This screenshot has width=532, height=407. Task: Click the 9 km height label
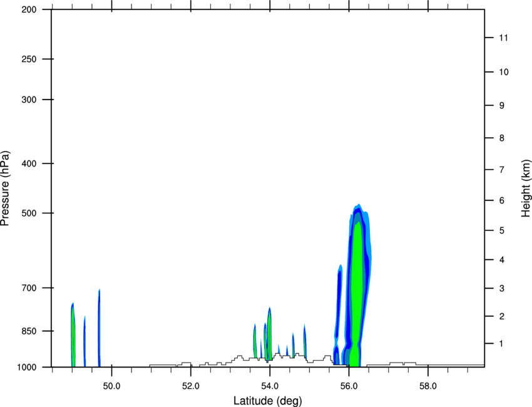coord(501,106)
